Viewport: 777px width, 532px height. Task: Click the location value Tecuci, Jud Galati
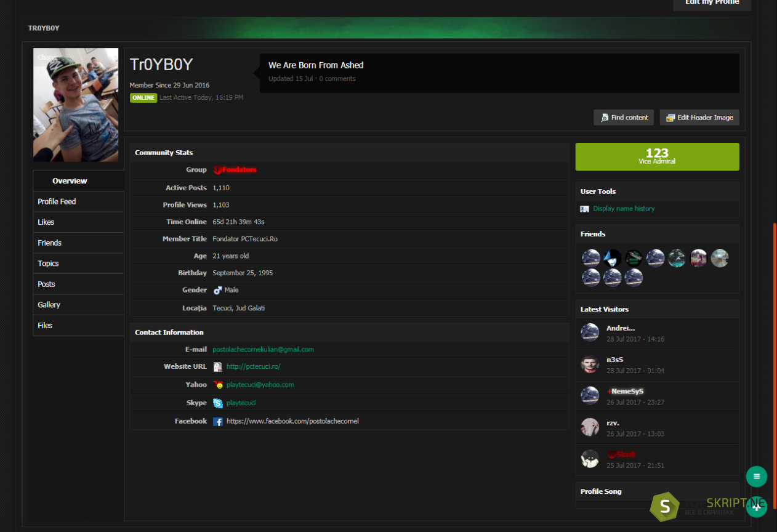(239, 308)
